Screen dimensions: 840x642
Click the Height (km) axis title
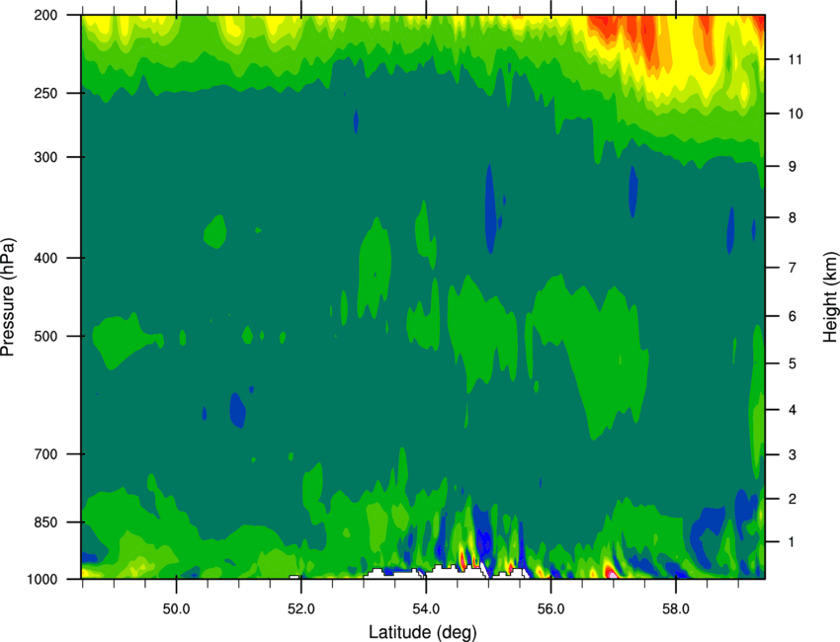830,297
